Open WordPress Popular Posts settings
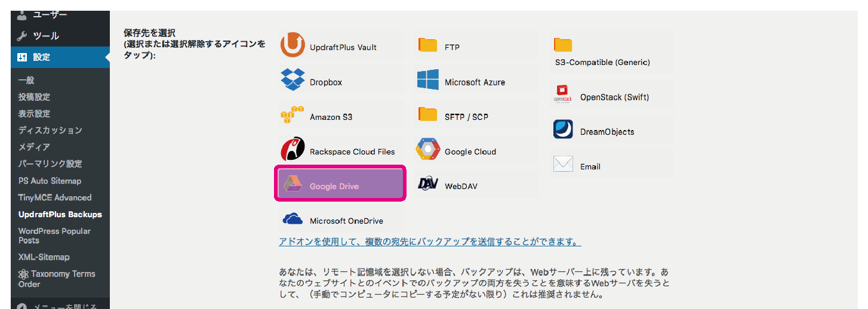Image resolution: width=868 pixels, height=309 pixels. tap(54, 236)
